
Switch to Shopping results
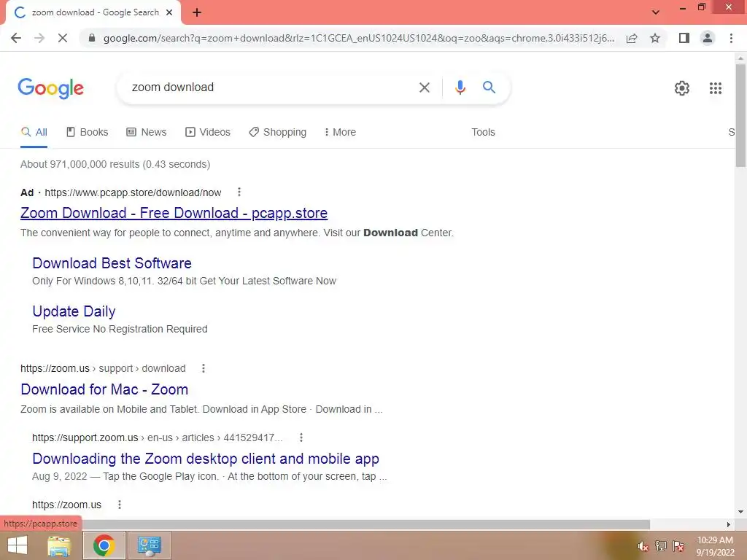[278, 133]
